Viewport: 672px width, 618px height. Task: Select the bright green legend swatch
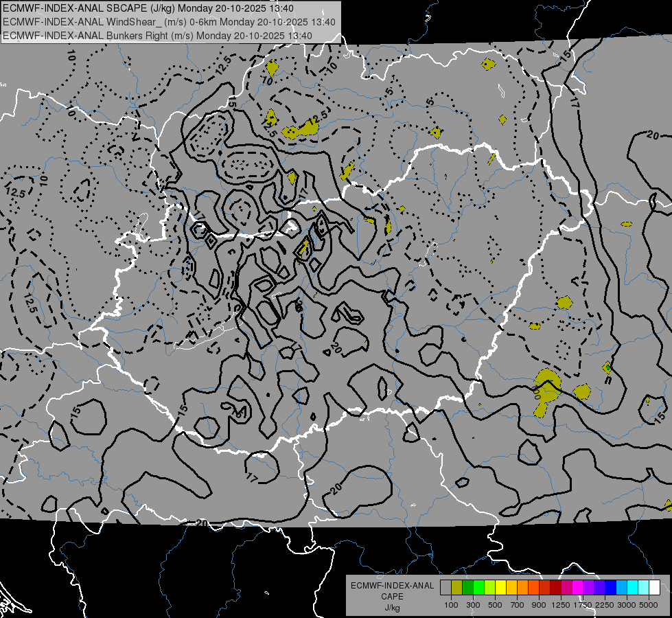click(x=478, y=588)
